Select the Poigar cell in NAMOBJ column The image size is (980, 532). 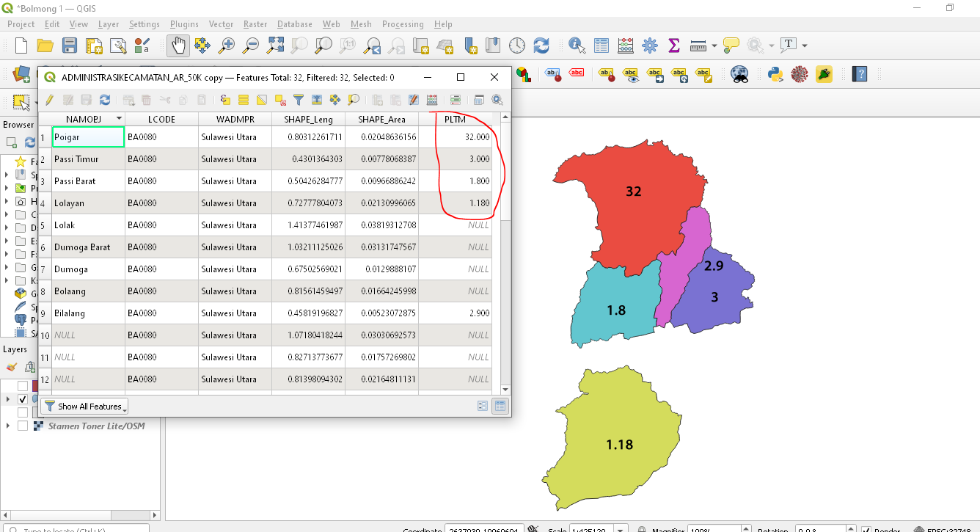[x=88, y=137]
